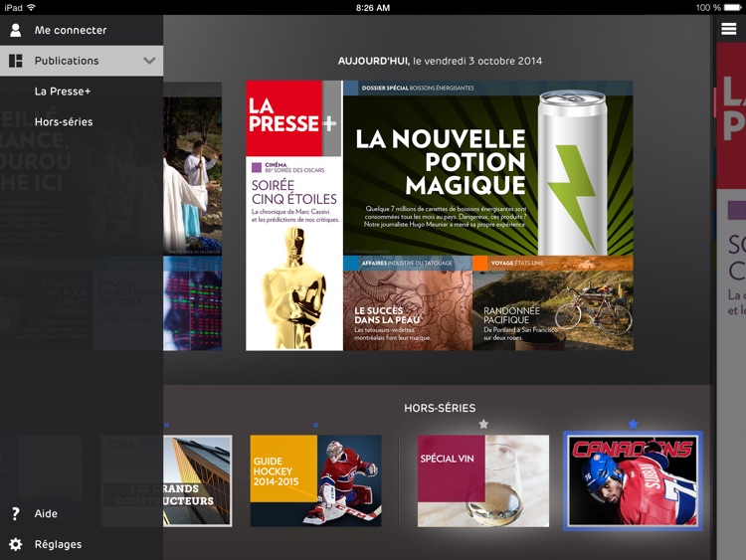
Task: Open the Aide help entry
Action: [46, 513]
